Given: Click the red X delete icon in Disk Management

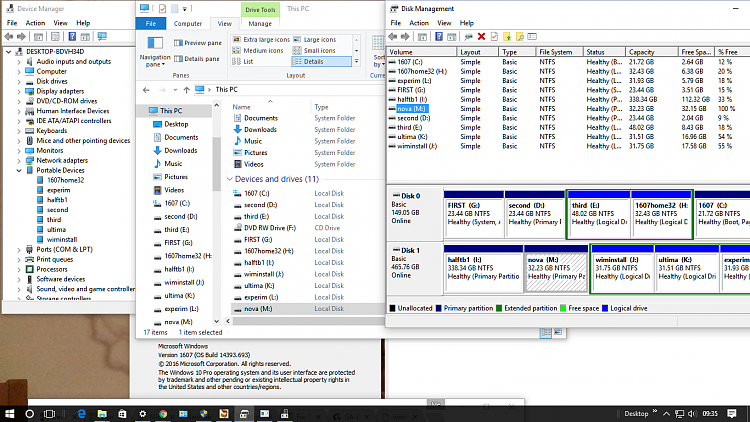Looking at the screenshot, I should tap(482, 36).
